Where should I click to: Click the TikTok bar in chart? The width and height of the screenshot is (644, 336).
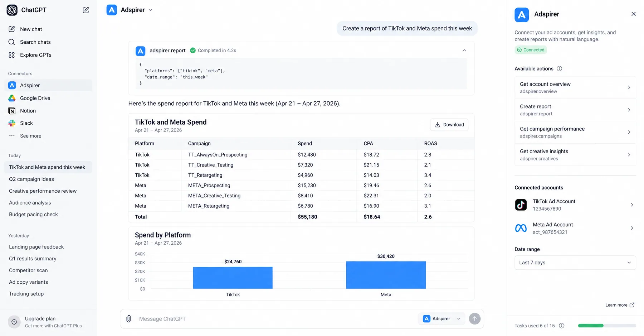[233, 278]
